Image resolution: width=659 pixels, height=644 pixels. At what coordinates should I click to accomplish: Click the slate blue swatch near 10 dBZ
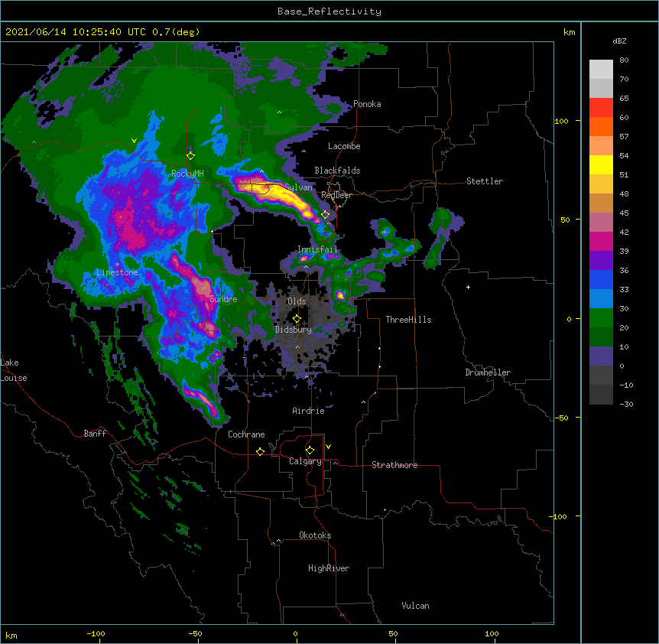point(601,356)
